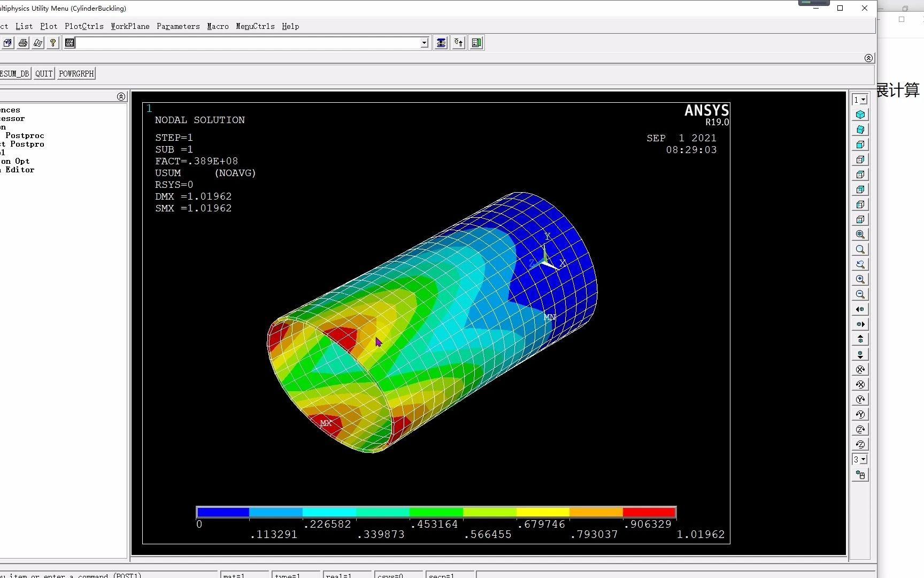The width and height of the screenshot is (924, 578).
Task: Pan the model up
Action: tap(860, 339)
